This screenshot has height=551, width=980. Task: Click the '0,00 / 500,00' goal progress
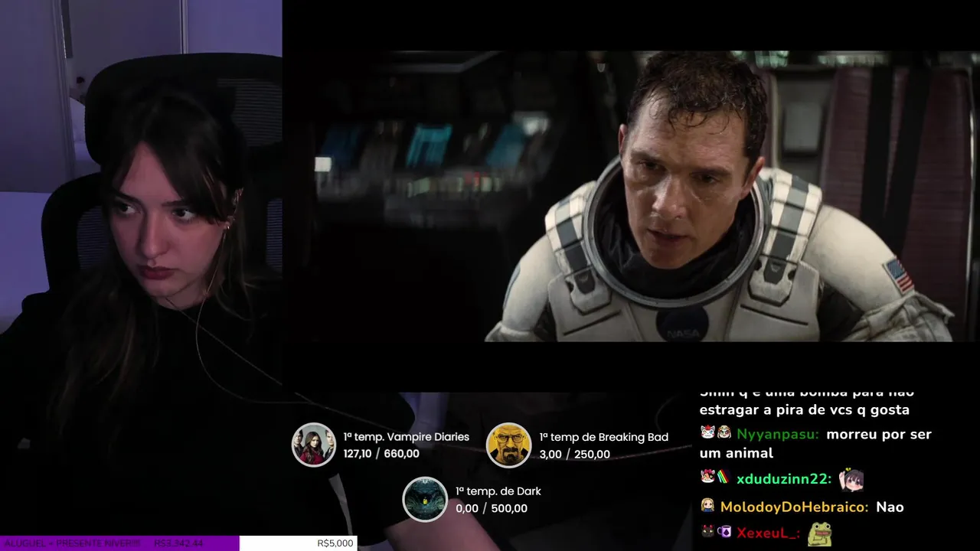coord(492,509)
